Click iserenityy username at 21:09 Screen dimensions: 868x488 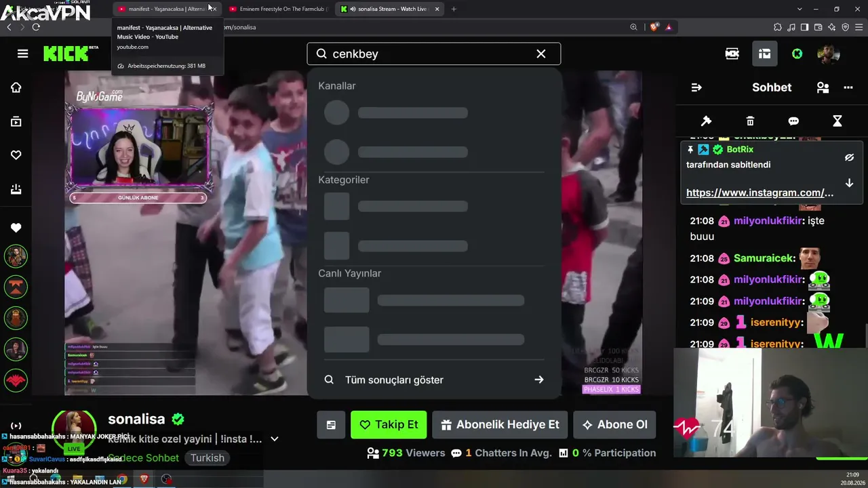tap(776, 323)
